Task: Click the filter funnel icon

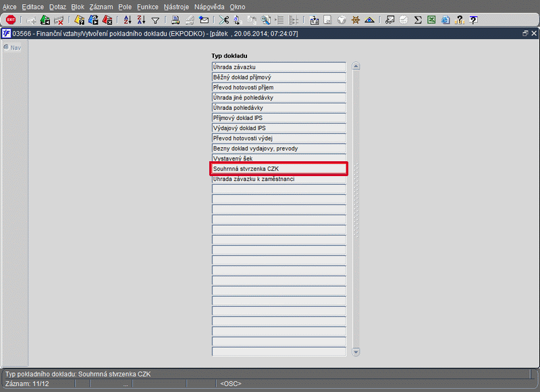Action: [155, 21]
